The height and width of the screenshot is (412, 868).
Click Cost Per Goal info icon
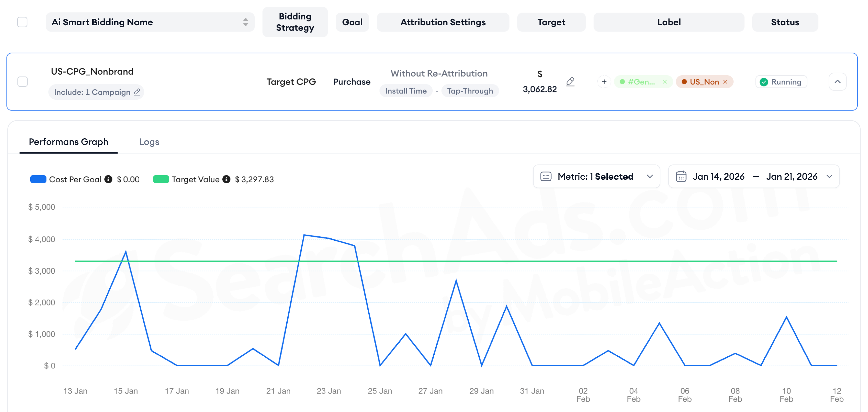[x=108, y=179]
